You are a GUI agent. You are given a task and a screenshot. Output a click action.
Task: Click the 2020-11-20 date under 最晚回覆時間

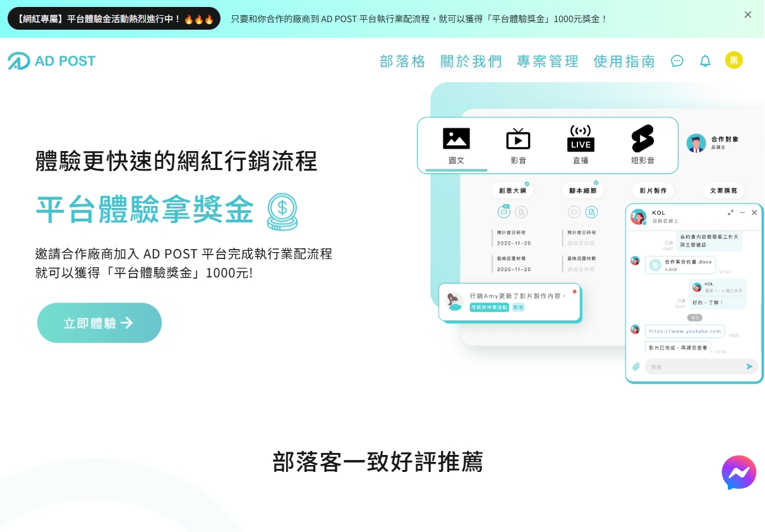[514, 269]
